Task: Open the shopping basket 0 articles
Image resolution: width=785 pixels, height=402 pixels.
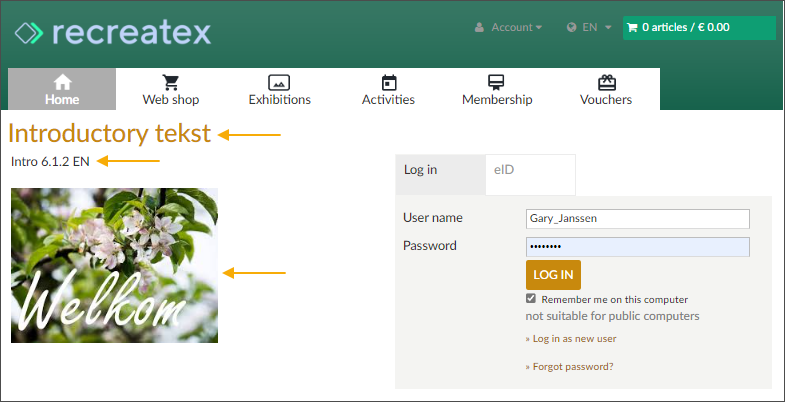Action: click(x=698, y=28)
